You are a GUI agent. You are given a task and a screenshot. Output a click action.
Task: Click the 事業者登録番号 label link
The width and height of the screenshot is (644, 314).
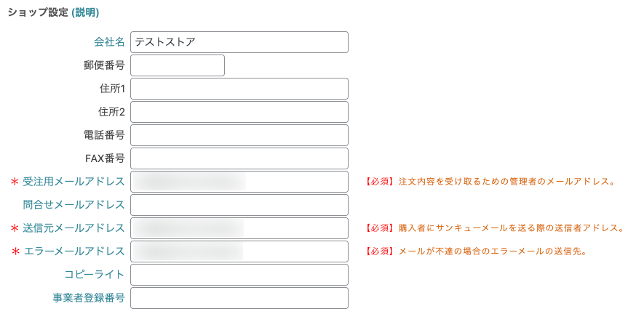coord(88,298)
